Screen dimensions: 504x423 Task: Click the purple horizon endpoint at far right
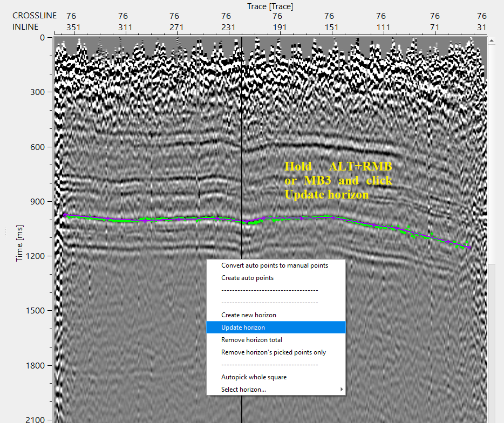pos(469,247)
